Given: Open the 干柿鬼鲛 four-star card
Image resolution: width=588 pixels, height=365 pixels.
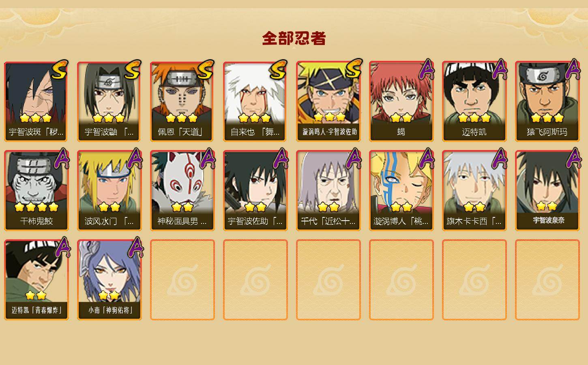Looking at the screenshot, I should 36,191.
